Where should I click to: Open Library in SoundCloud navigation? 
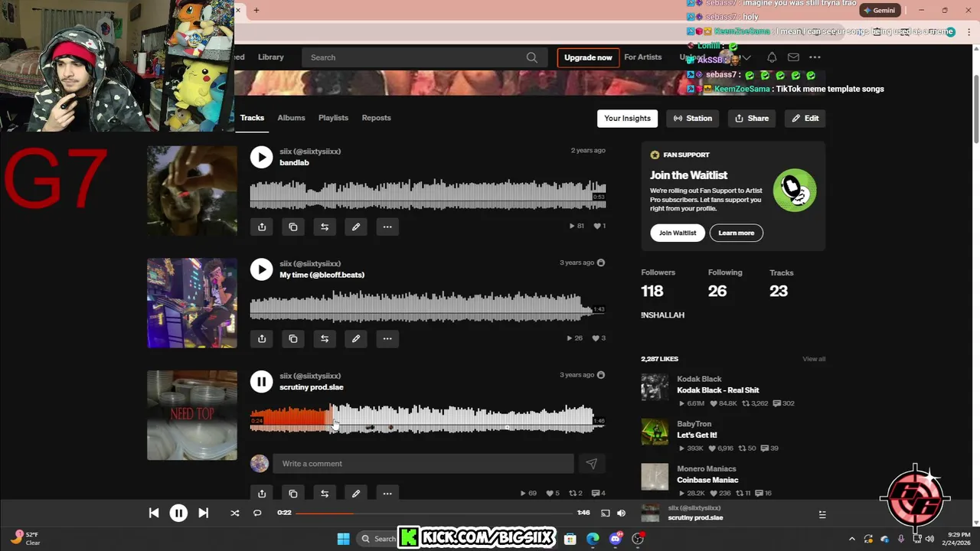(x=271, y=57)
